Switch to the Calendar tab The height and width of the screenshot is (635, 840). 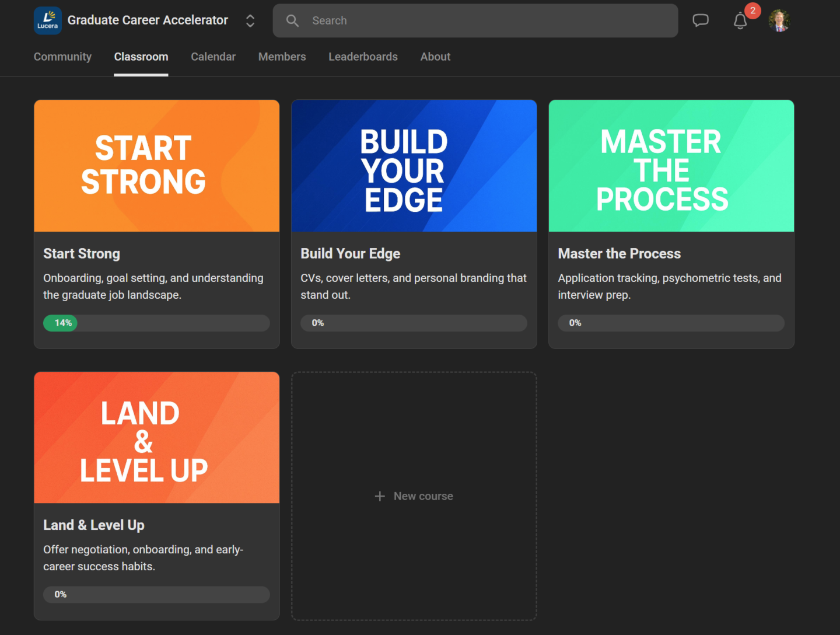click(213, 57)
